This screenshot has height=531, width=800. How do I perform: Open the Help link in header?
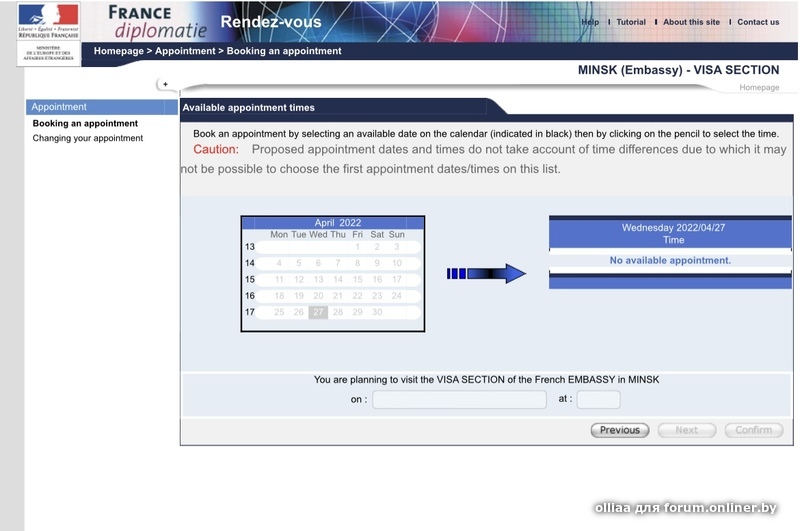[590, 22]
